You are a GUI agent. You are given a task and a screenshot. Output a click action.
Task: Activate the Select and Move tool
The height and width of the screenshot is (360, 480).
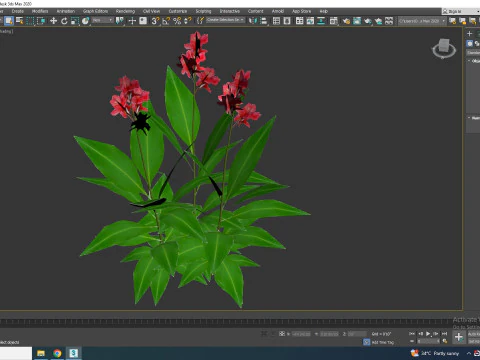(x=53, y=21)
